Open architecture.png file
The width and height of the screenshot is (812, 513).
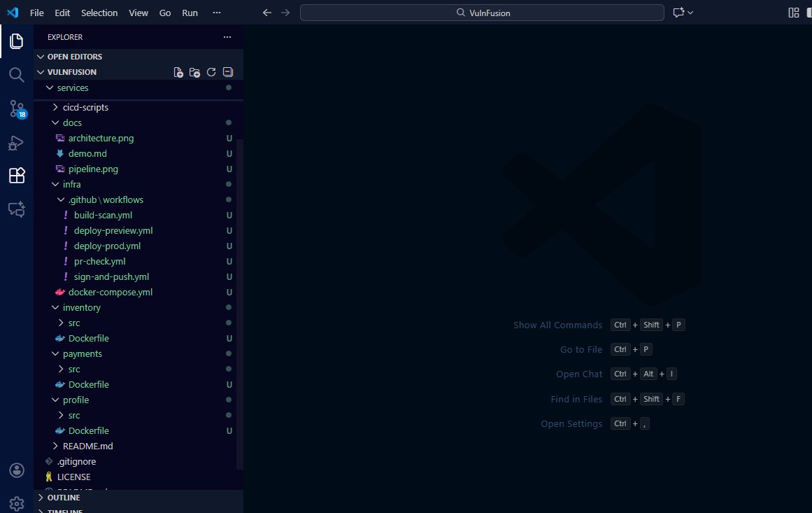click(x=138, y=139)
